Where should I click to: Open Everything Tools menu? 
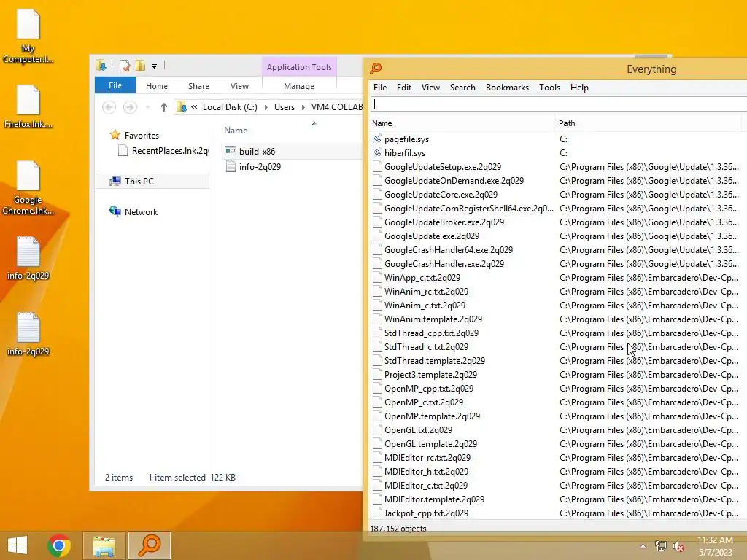[549, 87]
